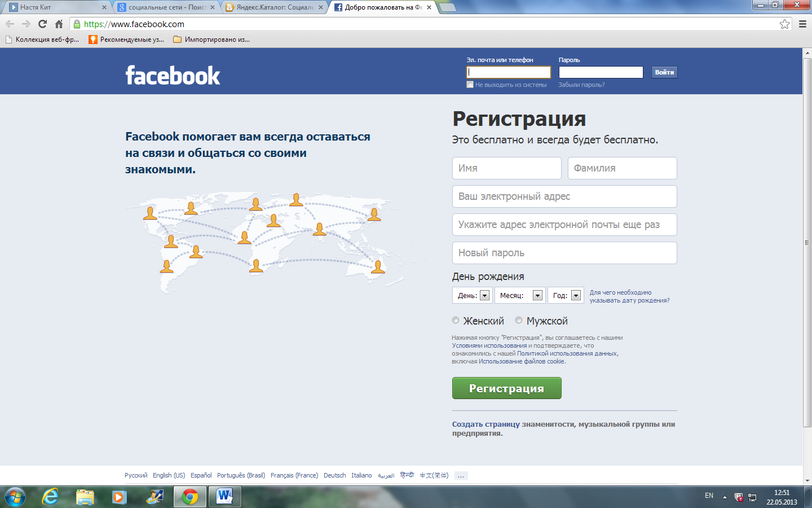Click the Chrome taskbar icon

(x=190, y=497)
